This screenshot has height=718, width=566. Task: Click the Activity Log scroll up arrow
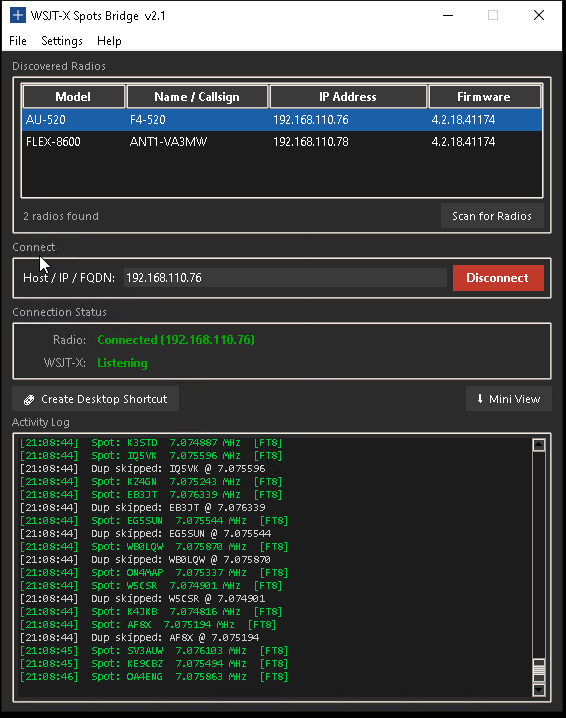click(539, 445)
